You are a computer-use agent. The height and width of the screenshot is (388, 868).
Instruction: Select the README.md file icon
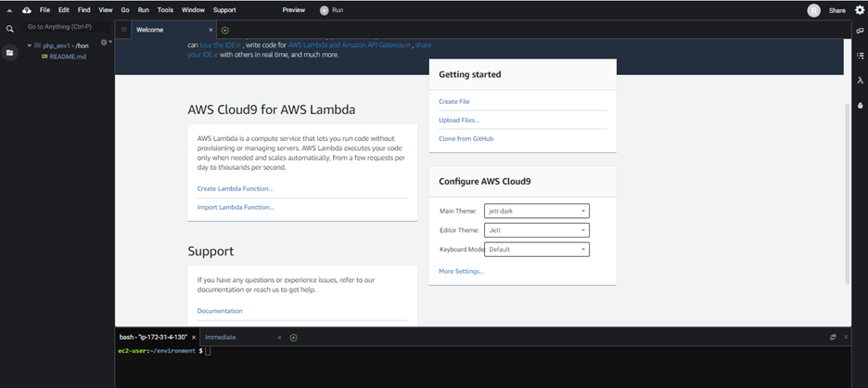tap(45, 57)
